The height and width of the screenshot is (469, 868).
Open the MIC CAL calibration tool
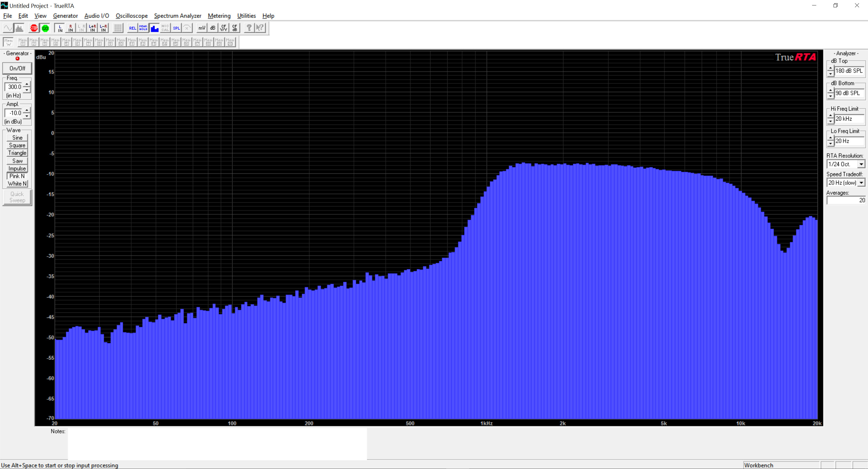tap(165, 28)
